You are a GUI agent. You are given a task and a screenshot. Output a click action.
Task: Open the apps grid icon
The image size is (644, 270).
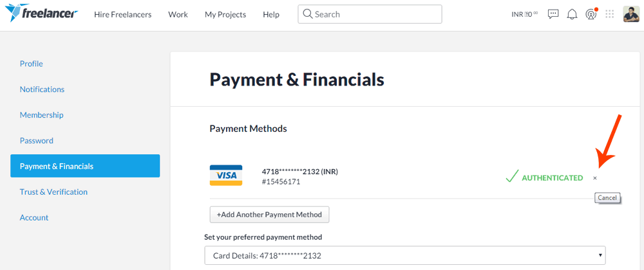coord(610,14)
